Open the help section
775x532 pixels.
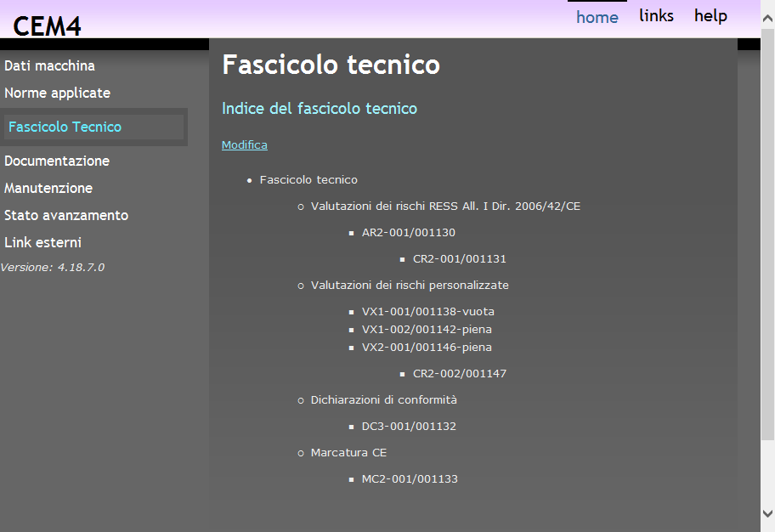(710, 14)
